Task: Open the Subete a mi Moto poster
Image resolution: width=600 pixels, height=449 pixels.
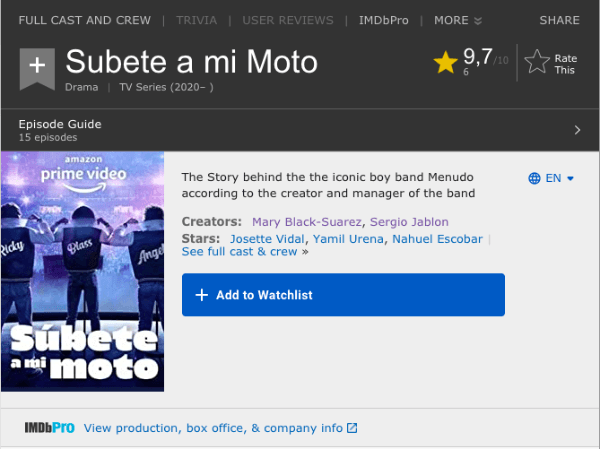Action: tap(82, 270)
